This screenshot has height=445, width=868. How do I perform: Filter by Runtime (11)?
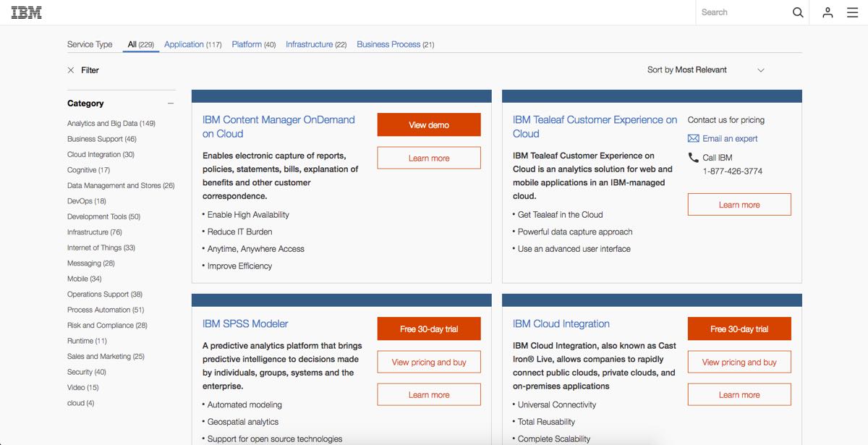click(87, 341)
